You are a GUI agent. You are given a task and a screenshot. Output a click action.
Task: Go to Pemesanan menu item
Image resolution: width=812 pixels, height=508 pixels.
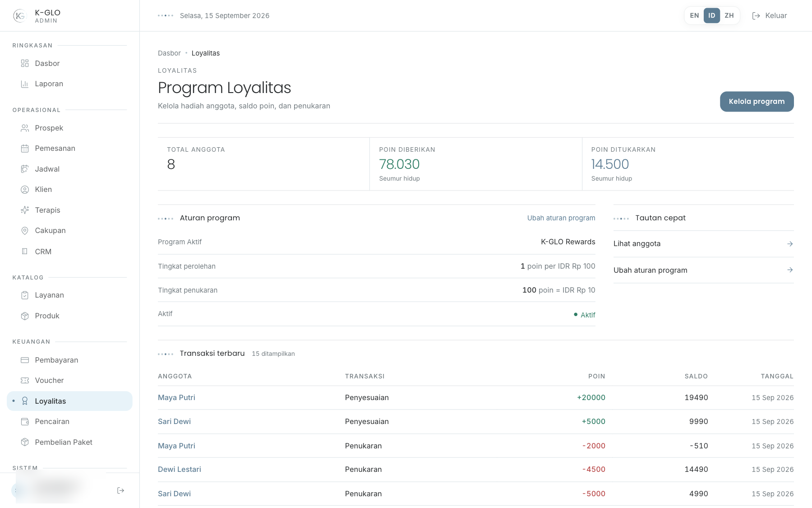coord(69,149)
